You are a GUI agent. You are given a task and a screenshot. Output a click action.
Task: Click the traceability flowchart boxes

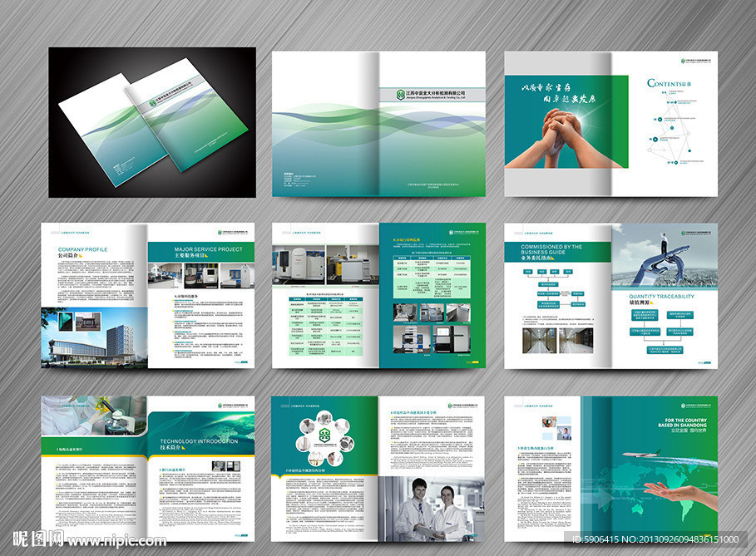click(x=661, y=332)
